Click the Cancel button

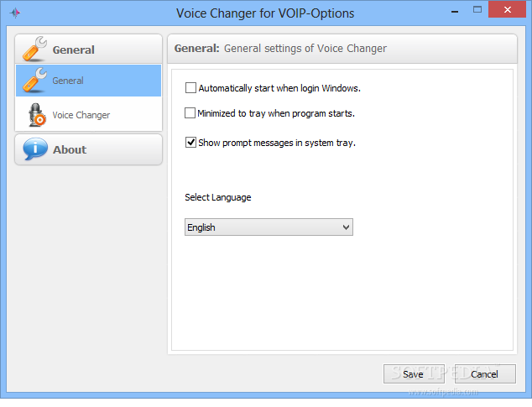485,374
